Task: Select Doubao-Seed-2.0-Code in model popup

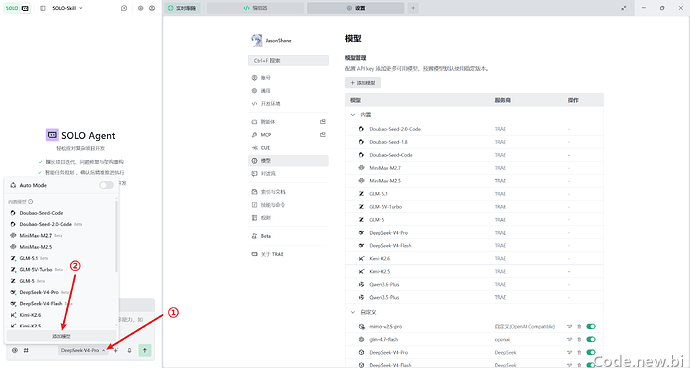Action: tap(61, 224)
